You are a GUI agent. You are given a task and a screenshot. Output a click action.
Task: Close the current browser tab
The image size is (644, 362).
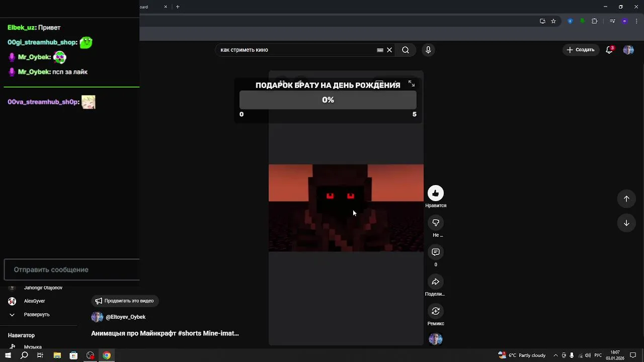coord(166,7)
